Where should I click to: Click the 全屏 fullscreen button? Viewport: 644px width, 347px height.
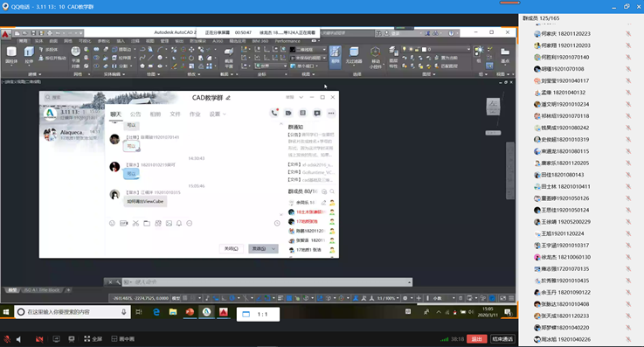93,339
